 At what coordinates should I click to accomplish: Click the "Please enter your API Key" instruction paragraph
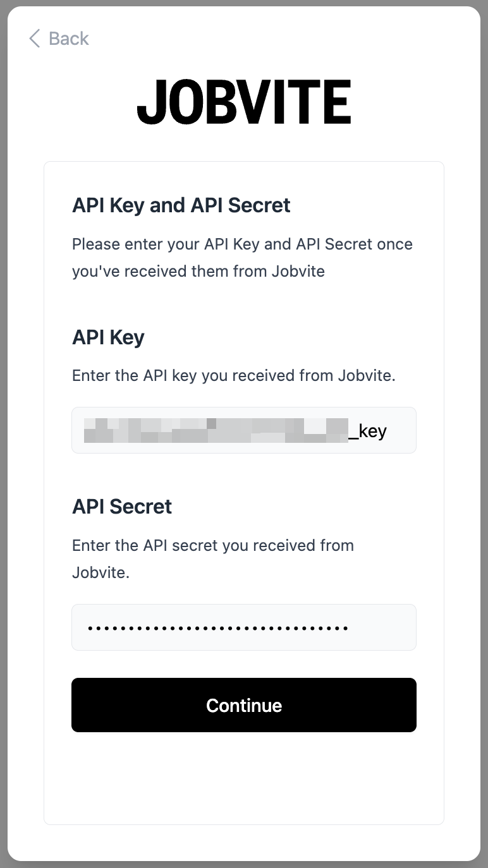[242, 258]
